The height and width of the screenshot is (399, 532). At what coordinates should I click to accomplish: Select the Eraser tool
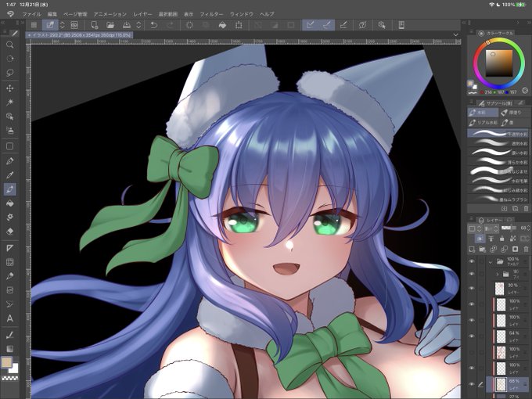10,232
